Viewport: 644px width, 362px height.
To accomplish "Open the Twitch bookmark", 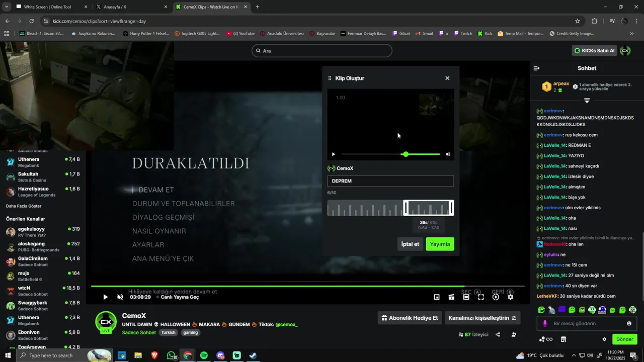I will pyautogui.click(x=463, y=34).
